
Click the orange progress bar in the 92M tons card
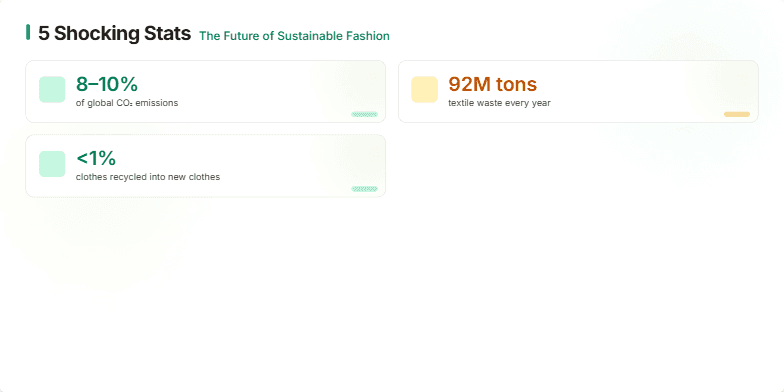point(737,114)
